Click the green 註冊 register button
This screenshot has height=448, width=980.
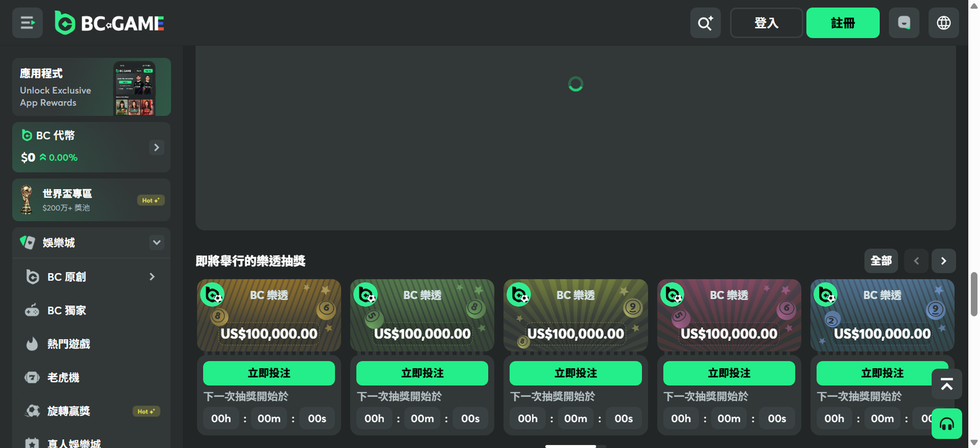click(843, 23)
